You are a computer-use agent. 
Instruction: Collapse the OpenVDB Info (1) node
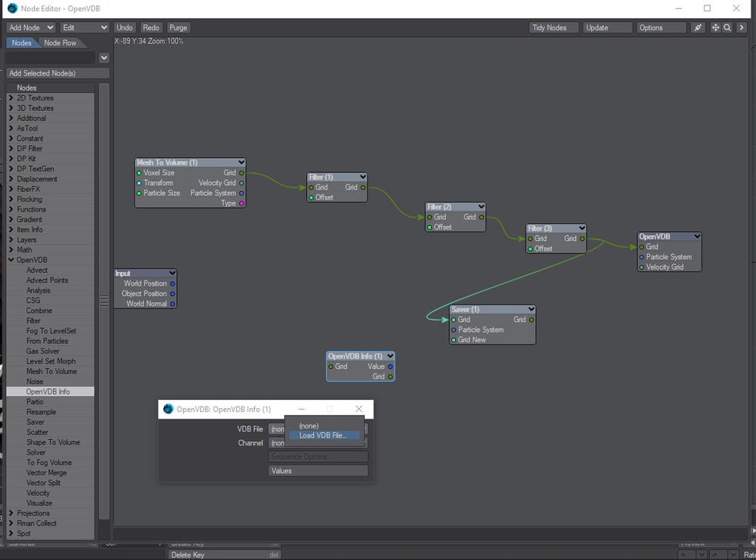(x=389, y=356)
